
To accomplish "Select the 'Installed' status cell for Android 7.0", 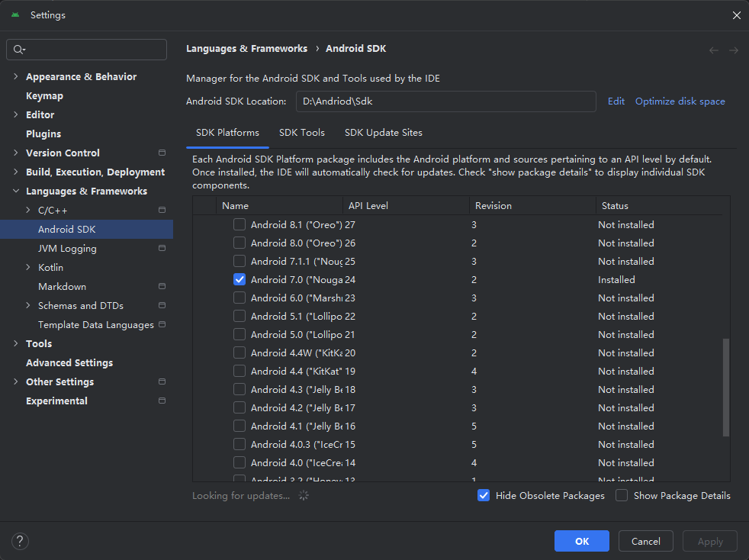I will click(x=616, y=279).
